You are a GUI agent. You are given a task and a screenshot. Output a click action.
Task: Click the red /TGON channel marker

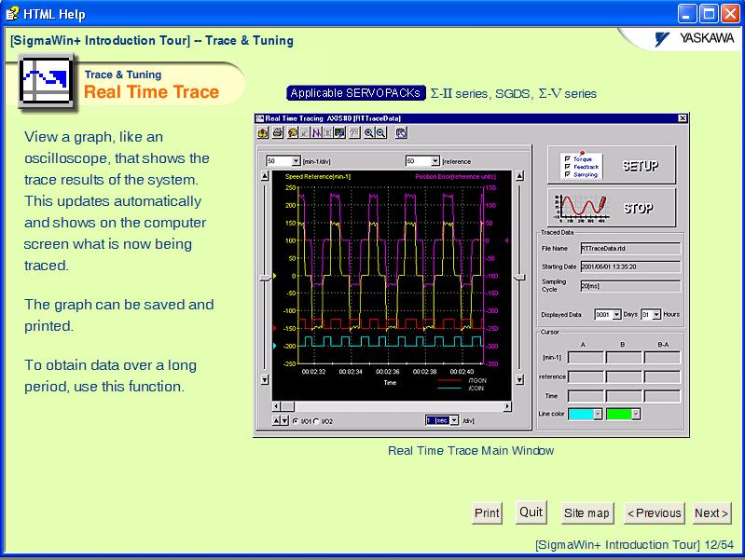point(274,328)
